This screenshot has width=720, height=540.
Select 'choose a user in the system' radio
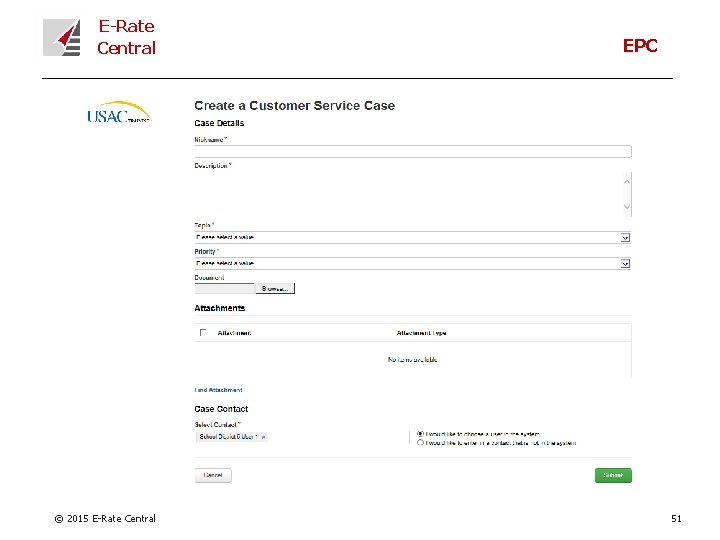tap(420, 434)
